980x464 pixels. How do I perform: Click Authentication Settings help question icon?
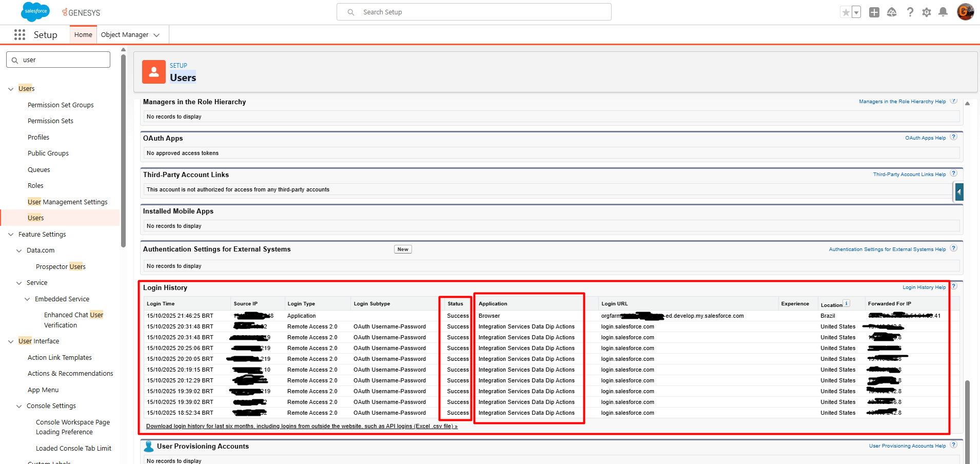click(x=953, y=248)
